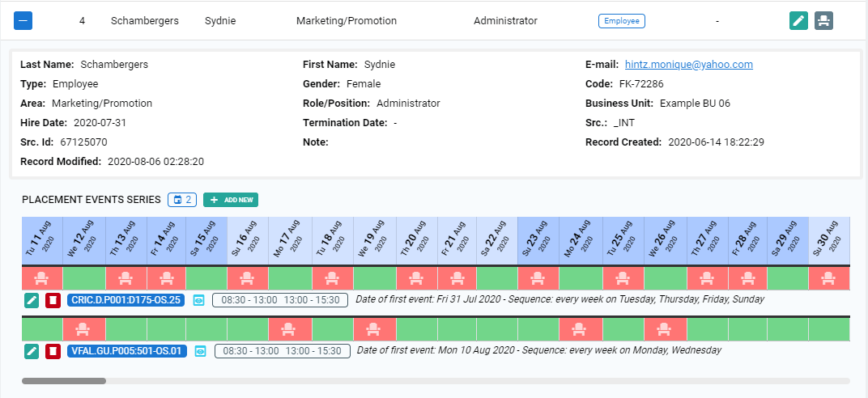Click VFAL series seat icon on We 19 Aug

coord(375,330)
